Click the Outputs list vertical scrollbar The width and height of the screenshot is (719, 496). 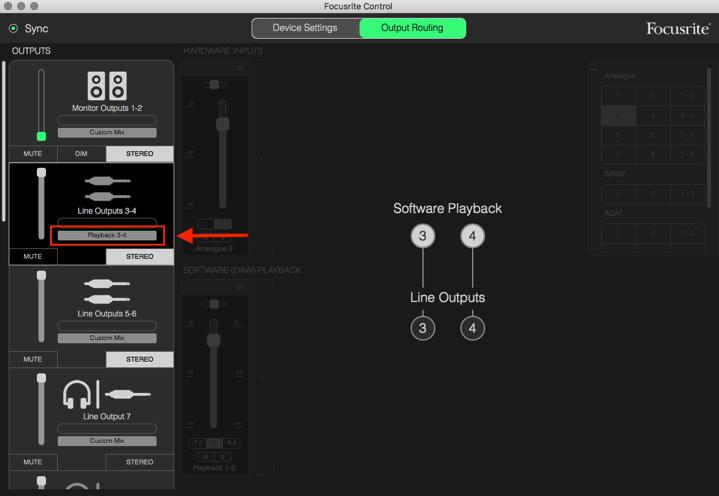point(3,140)
